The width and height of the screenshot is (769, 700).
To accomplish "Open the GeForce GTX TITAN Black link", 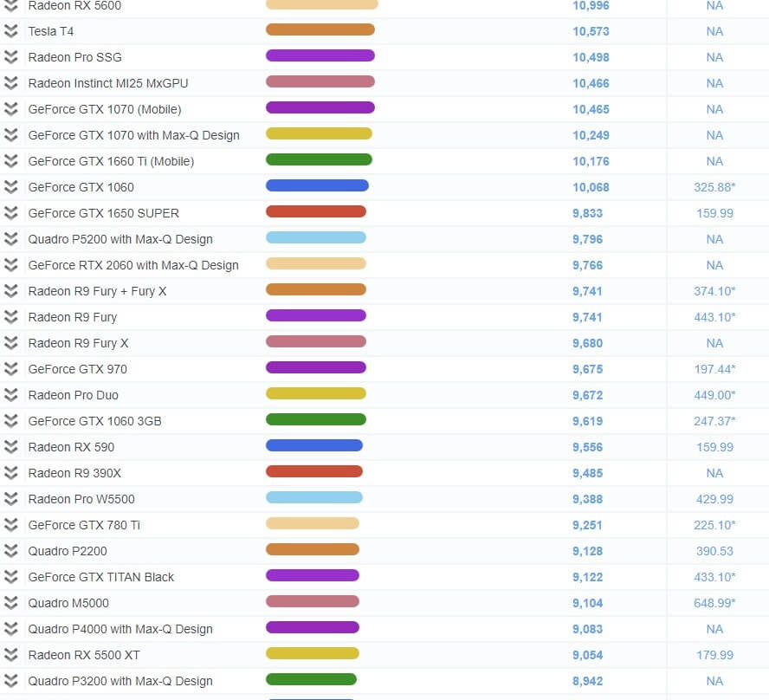I will [x=101, y=577].
